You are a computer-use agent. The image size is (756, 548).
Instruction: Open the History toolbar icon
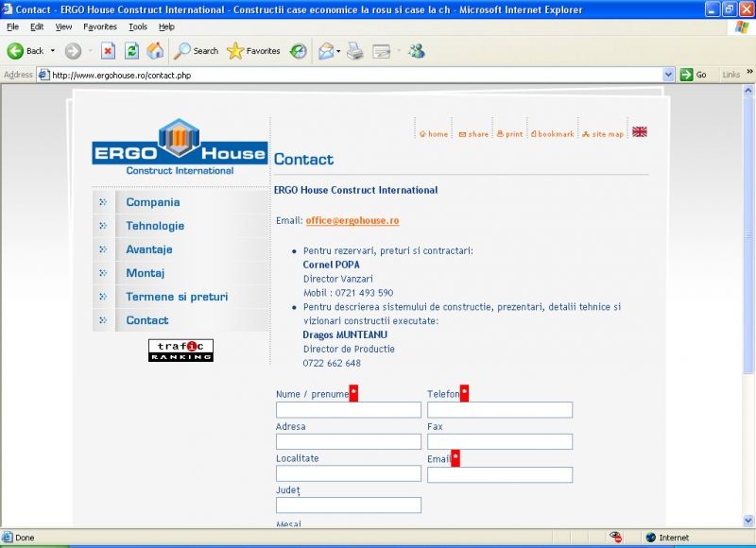(299, 51)
